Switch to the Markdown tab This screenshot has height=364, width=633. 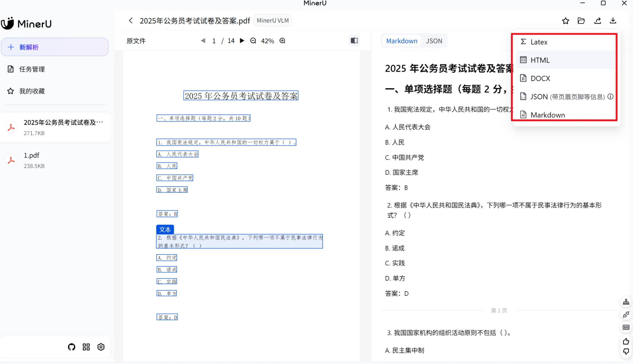coord(401,41)
